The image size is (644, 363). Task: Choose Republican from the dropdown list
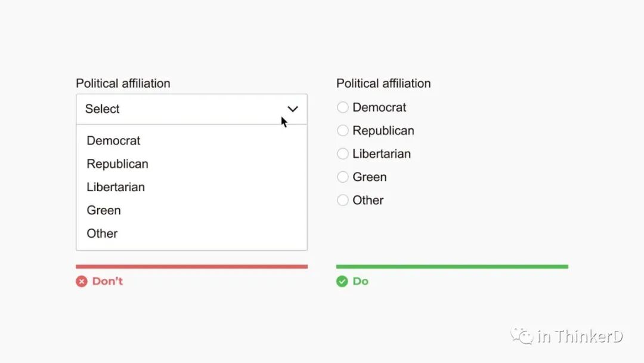pos(117,164)
